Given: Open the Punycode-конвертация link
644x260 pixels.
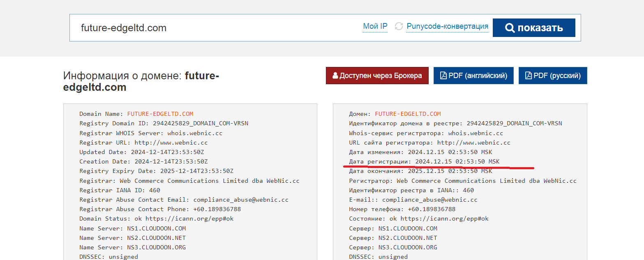Looking at the screenshot, I should [448, 27].
